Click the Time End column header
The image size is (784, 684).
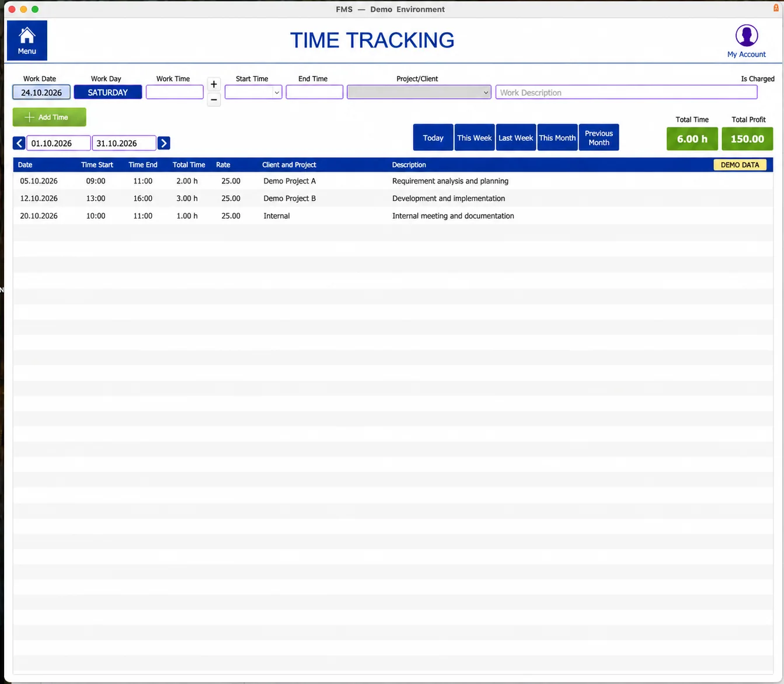[x=143, y=165]
